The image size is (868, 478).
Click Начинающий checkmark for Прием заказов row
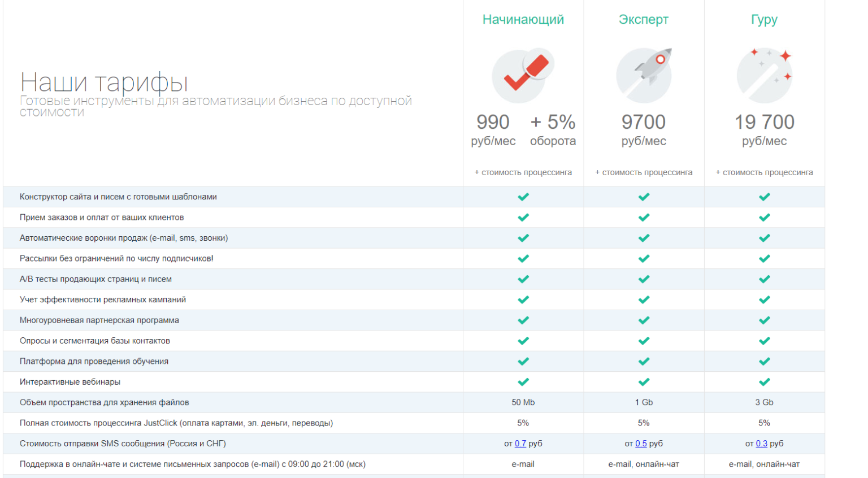tap(523, 218)
